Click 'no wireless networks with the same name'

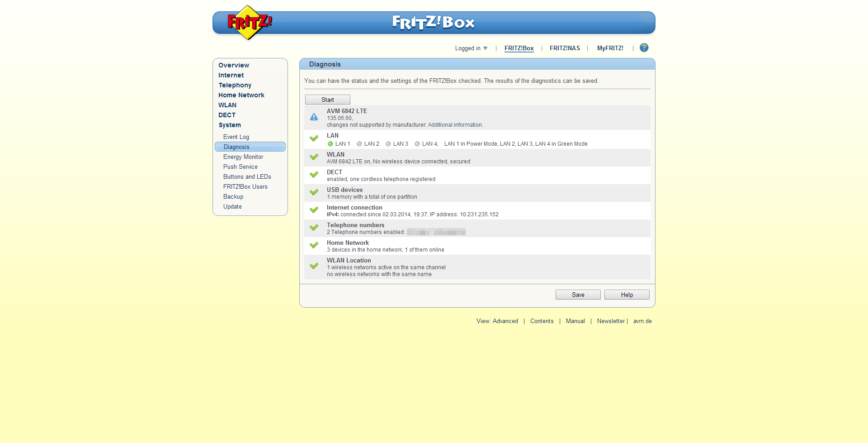(x=379, y=274)
